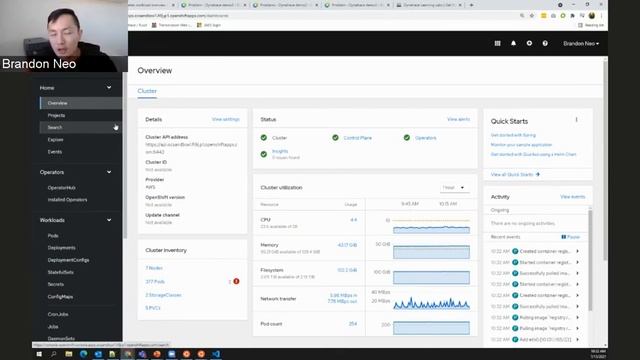This screenshot has height=360, width=640.
Task: Open Monitor your sample application quick start
Action: tap(521, 144)
